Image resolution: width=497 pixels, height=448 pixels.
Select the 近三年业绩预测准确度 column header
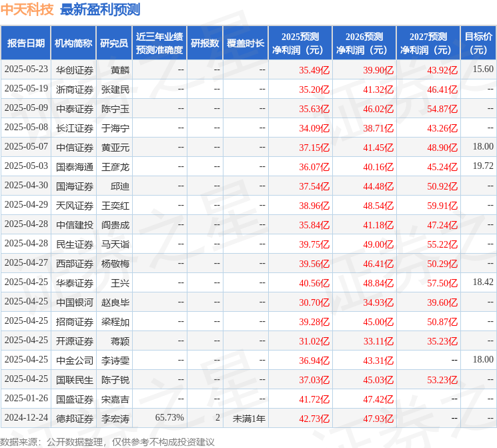point(159,43)
